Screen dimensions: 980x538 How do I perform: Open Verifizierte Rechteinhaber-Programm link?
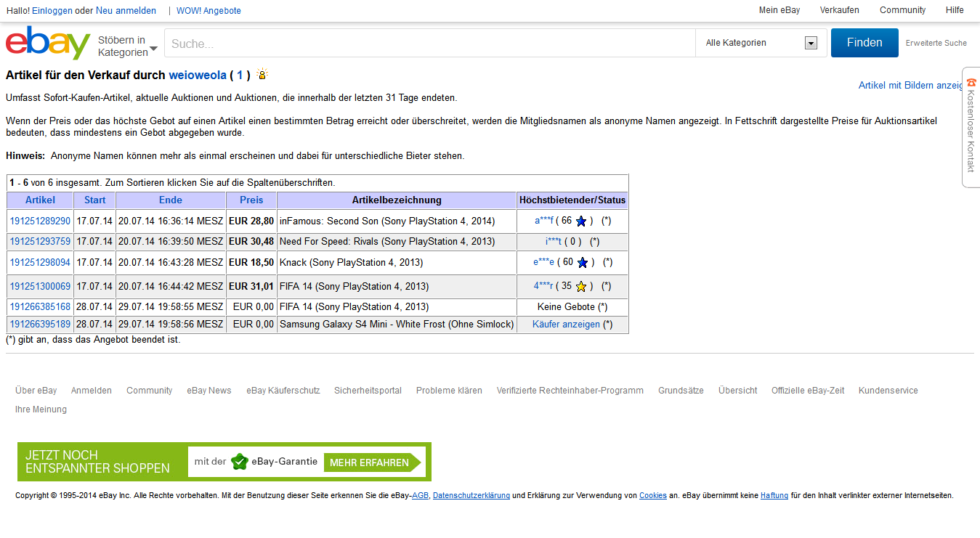pos(570,391)
